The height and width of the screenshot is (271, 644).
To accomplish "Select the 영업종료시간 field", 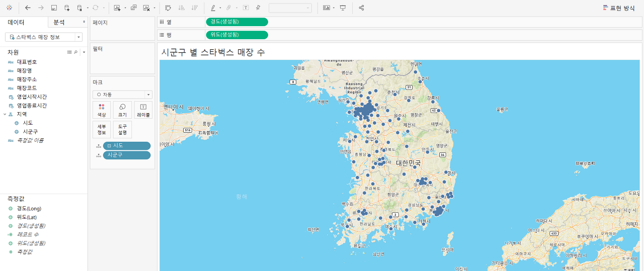I will (x=32, y=106).
